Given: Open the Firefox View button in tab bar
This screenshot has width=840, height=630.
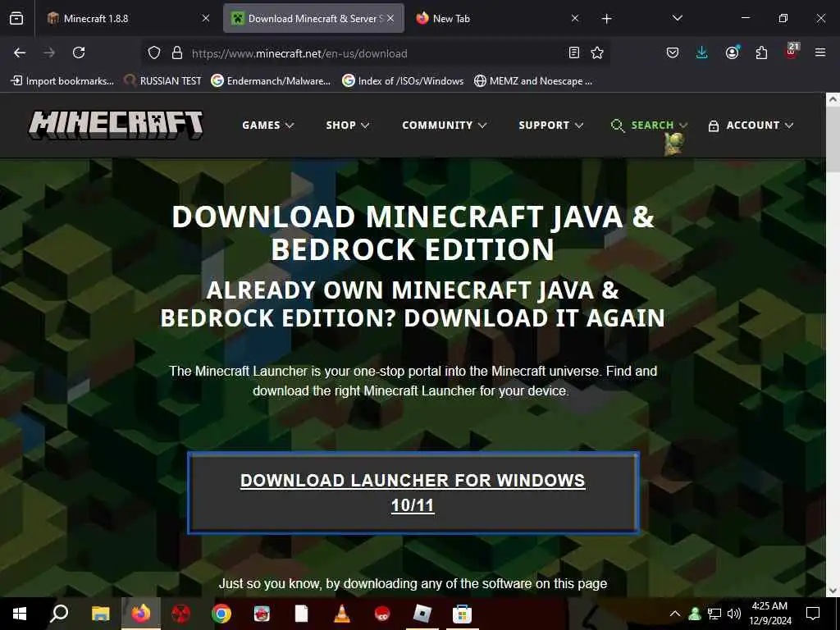Looking at the screenshot, I should pos(16,19).
